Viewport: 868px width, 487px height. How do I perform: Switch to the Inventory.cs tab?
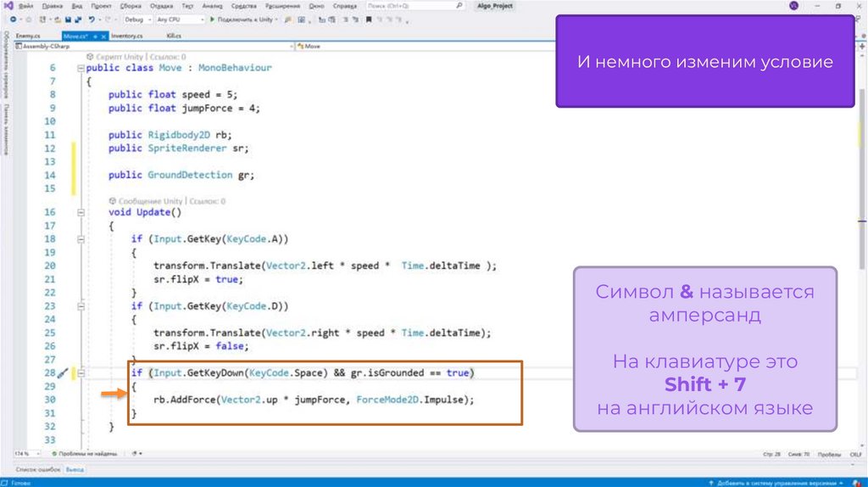(x=127, y=36)
